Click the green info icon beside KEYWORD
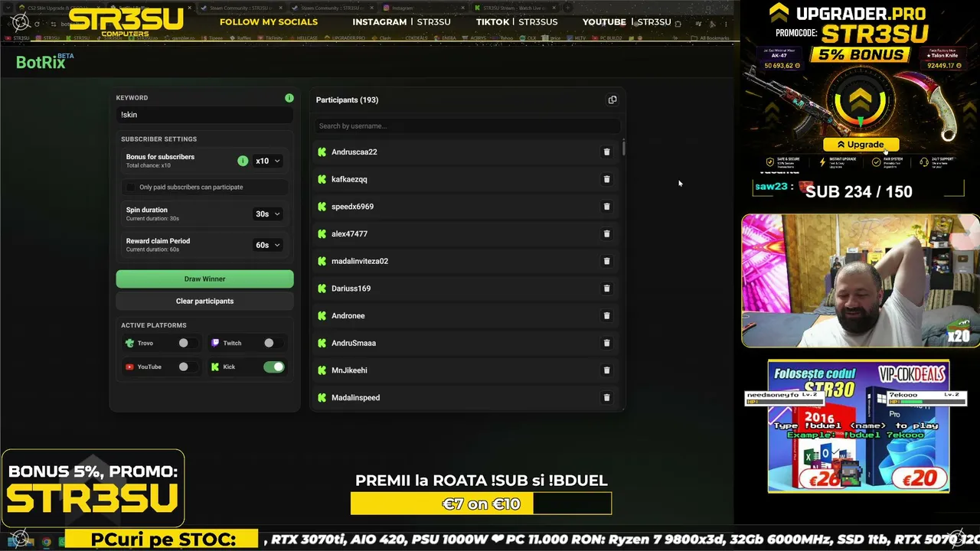The height and width of the screenshot is (551, 980). pos(289,98)
